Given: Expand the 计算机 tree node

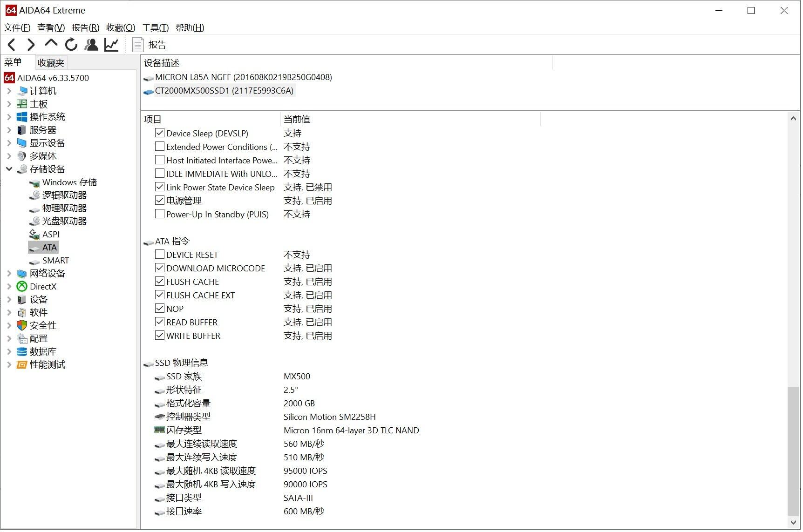Looking at the screenshot, I should (9, 91).
